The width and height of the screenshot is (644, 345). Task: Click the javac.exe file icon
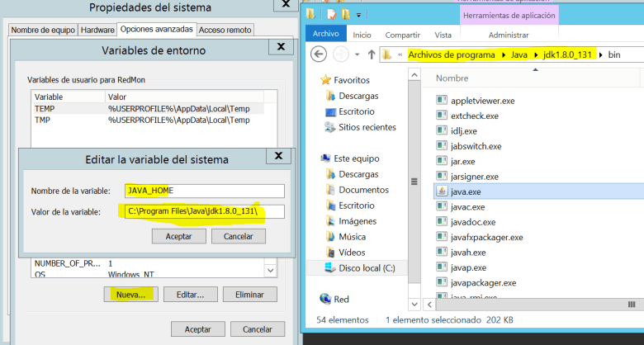(442, 206)
